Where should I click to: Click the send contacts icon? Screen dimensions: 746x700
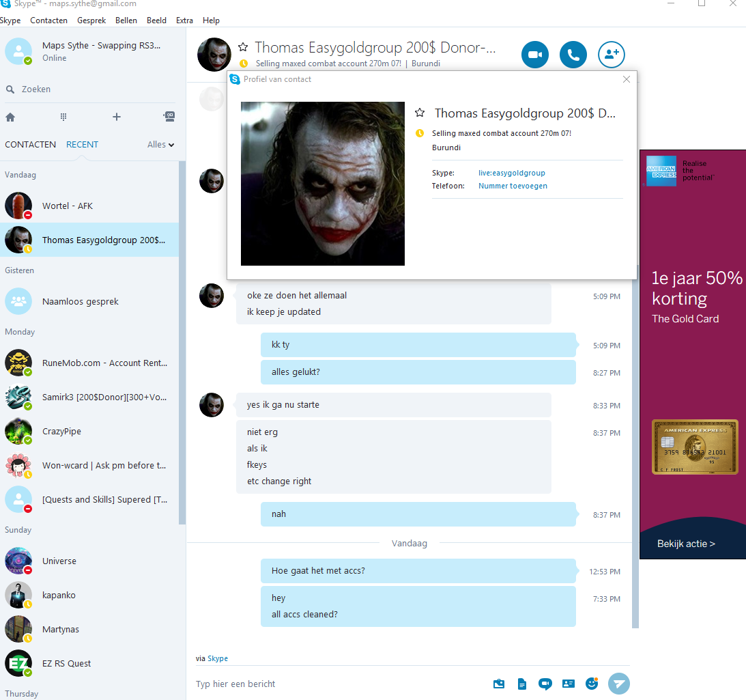[x=569, y=684]
